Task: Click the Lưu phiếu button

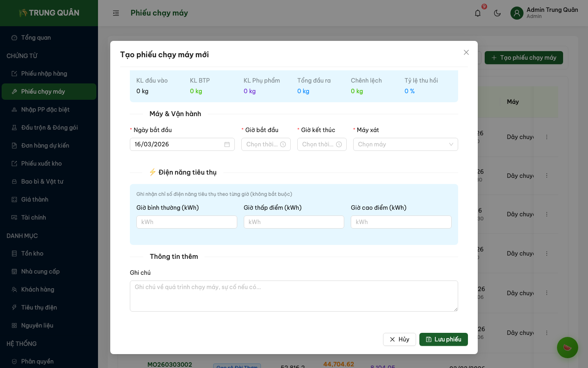Action: click(x=443, y=339)
